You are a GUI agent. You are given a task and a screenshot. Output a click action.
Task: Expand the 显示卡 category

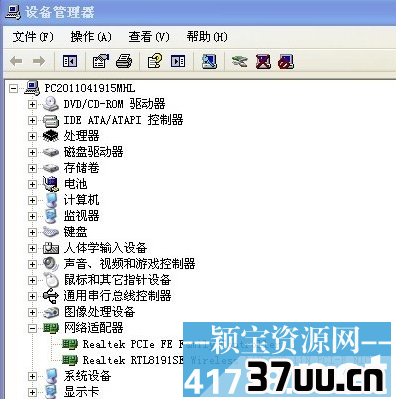pos(32,392)
